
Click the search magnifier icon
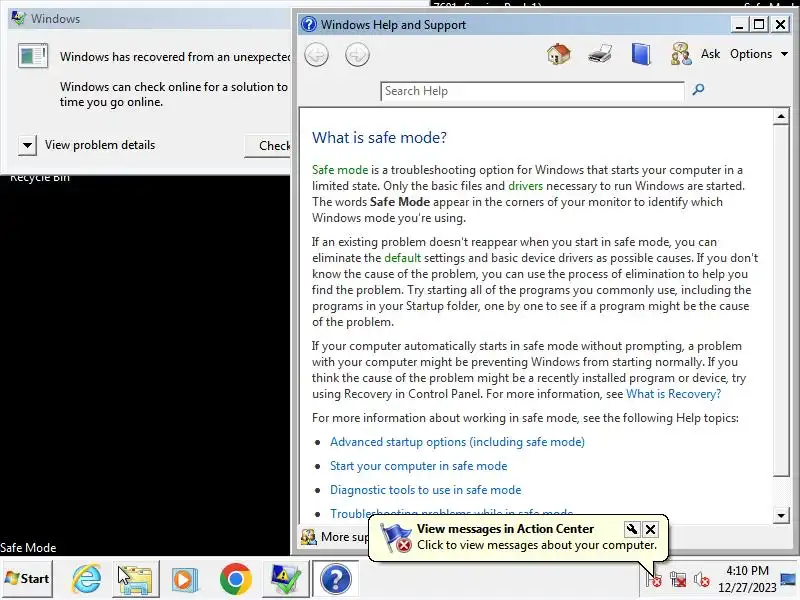pos(698,90)
